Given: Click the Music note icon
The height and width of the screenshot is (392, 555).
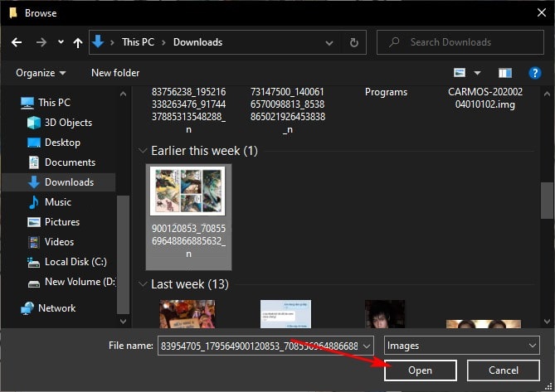Looking at the screenshot, I should coord(34,202).
